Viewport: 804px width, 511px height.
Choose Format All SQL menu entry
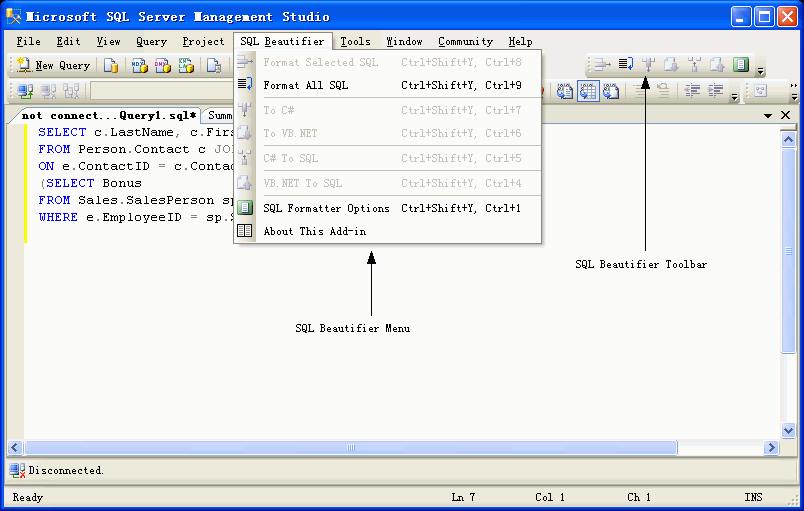click(388, 85)
